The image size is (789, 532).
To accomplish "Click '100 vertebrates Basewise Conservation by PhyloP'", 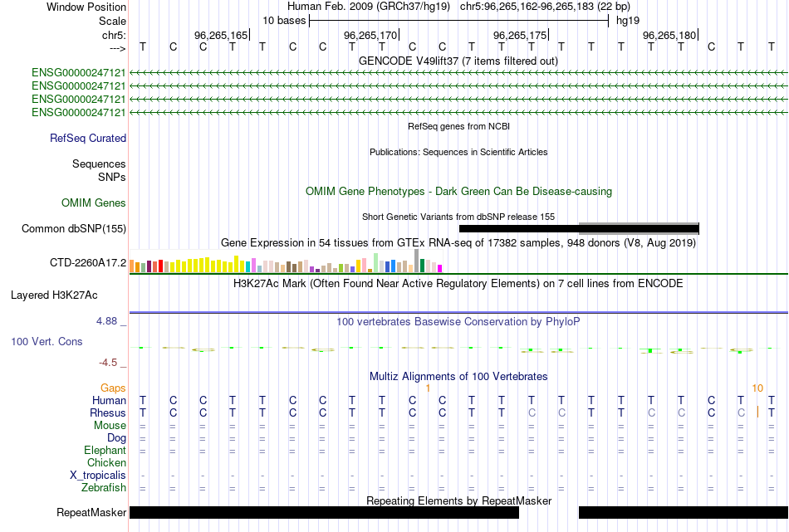I will (x=458, y=321).
